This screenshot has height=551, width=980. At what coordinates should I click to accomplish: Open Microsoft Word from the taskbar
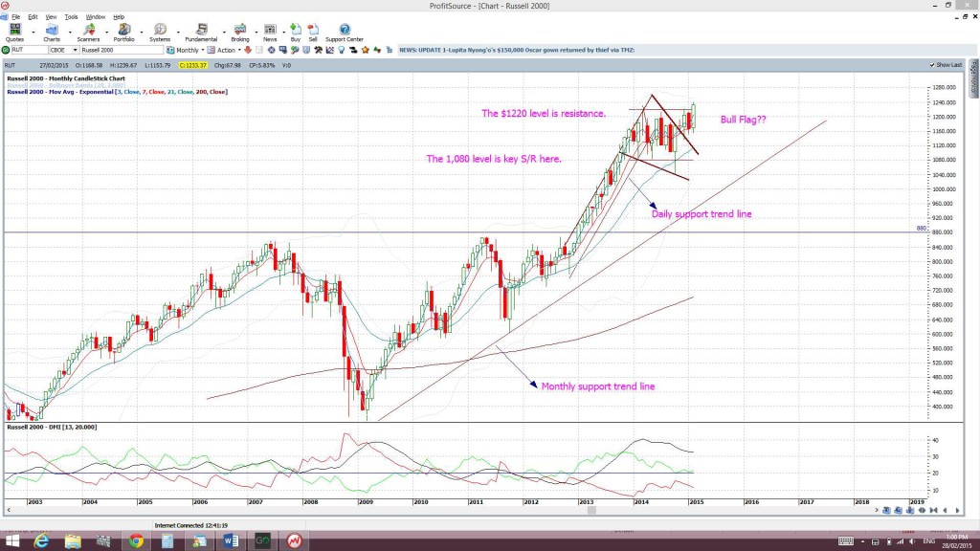(231, 541)
